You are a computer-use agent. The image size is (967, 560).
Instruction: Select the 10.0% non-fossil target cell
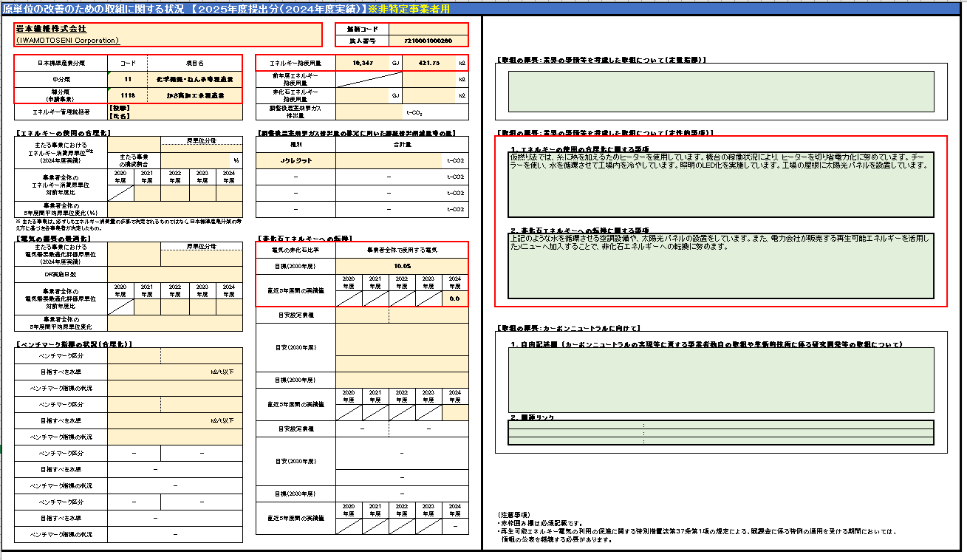pyautogui.click(x=402, y=266)
